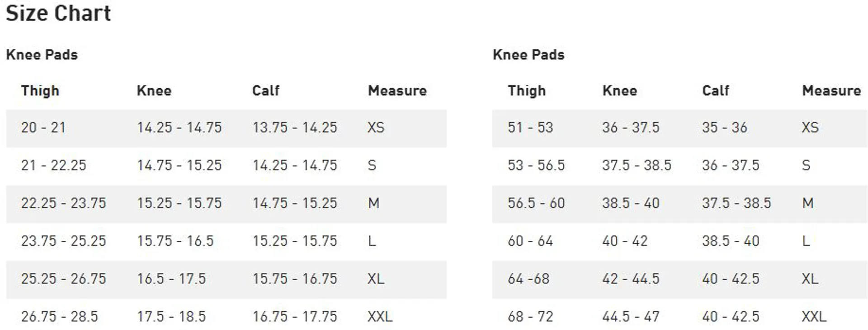Click the 22.25 - 23.75 thigh cell
This screenshot has height=330, width=868.
coord(63,203)
